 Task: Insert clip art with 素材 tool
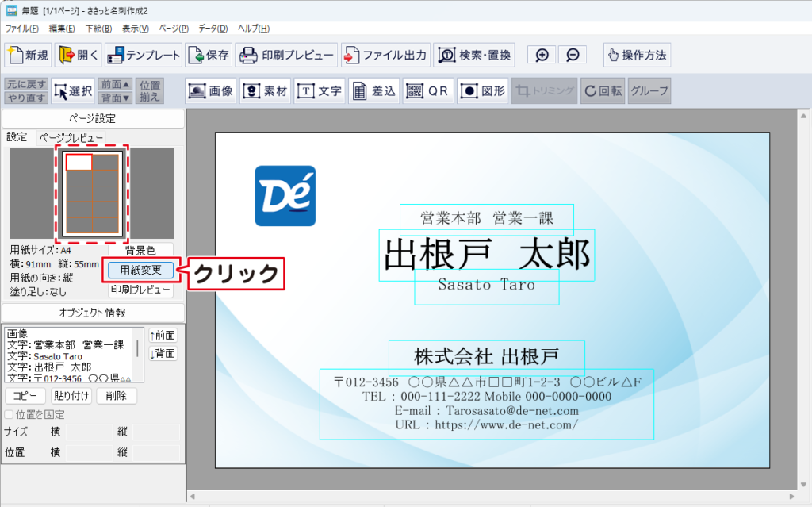(265, 91)
